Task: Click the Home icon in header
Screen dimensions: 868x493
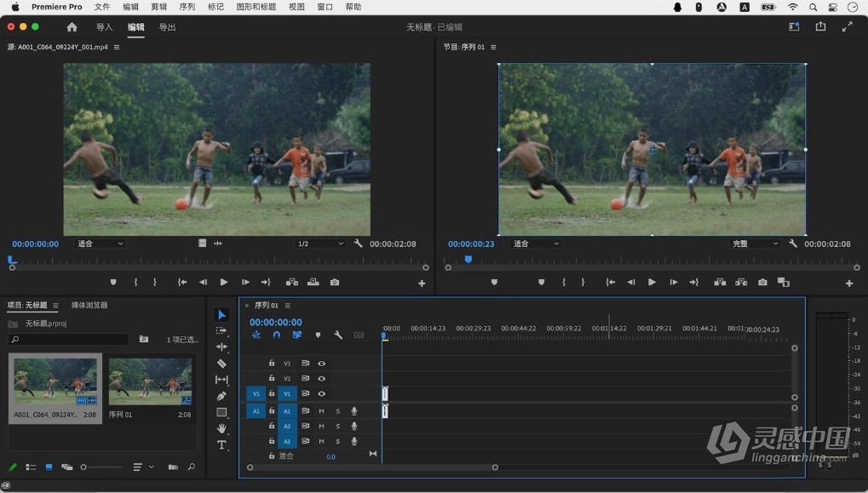Action: tap(72, 27)
